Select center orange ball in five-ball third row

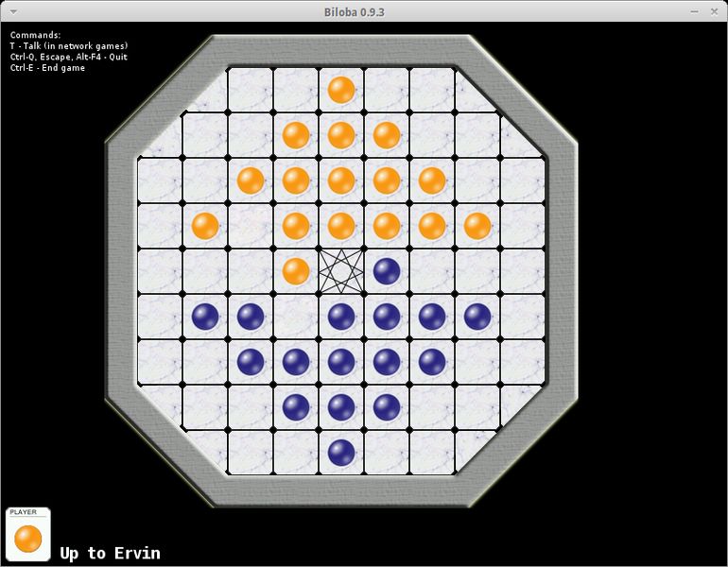[x=341, y=180]
